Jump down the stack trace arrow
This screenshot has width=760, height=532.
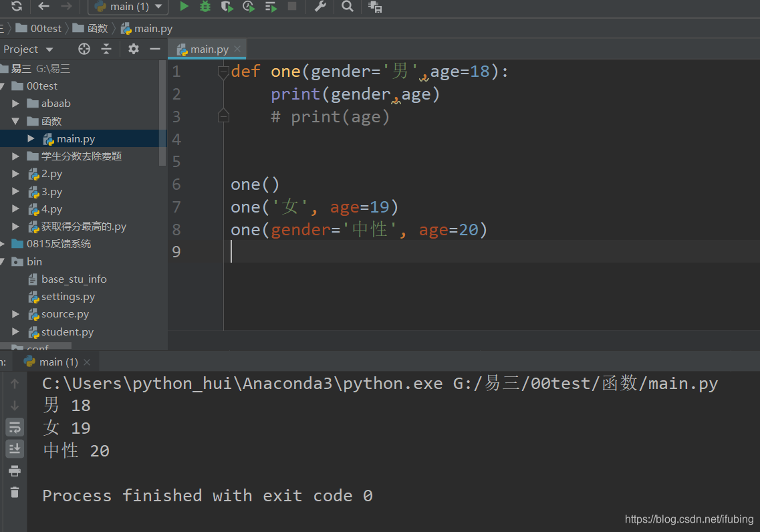pyautogui.click(x=15, y=406)
